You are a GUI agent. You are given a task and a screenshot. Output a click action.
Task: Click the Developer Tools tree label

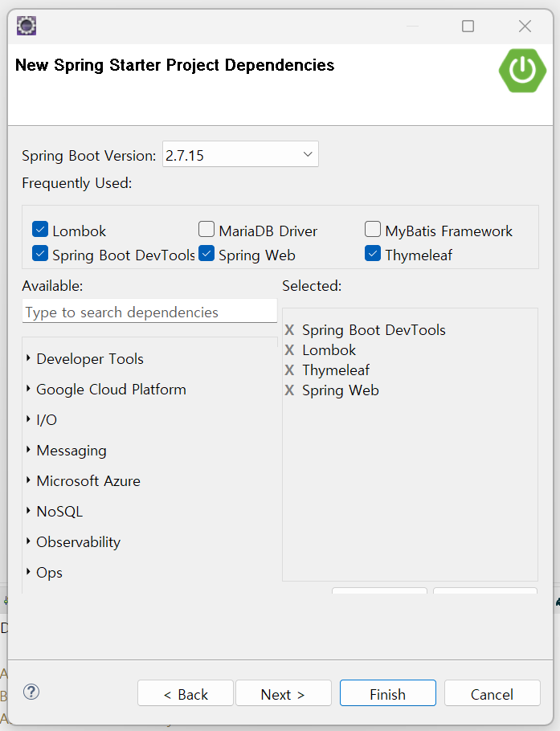pyautogui.click(x=90, y=359)
